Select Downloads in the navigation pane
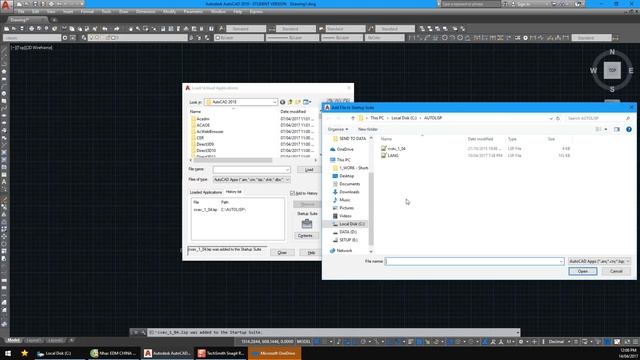The image size is (640, 360). [349, 192]
